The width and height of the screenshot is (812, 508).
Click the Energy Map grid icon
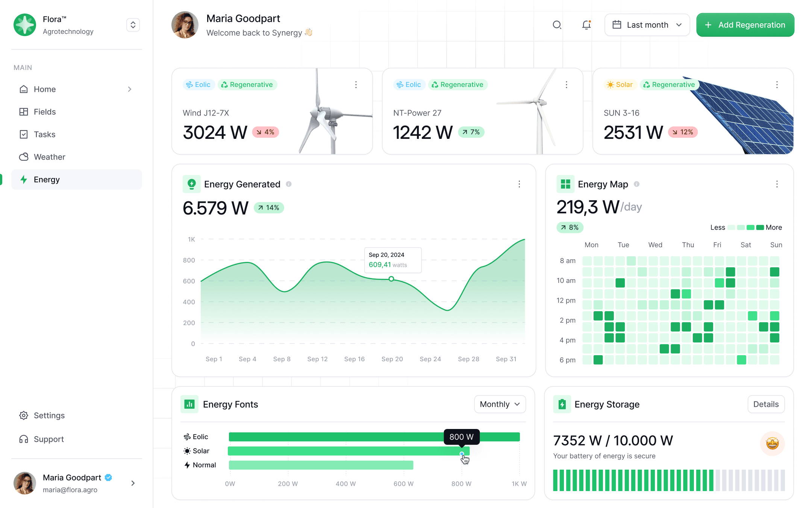coord(565,184)
